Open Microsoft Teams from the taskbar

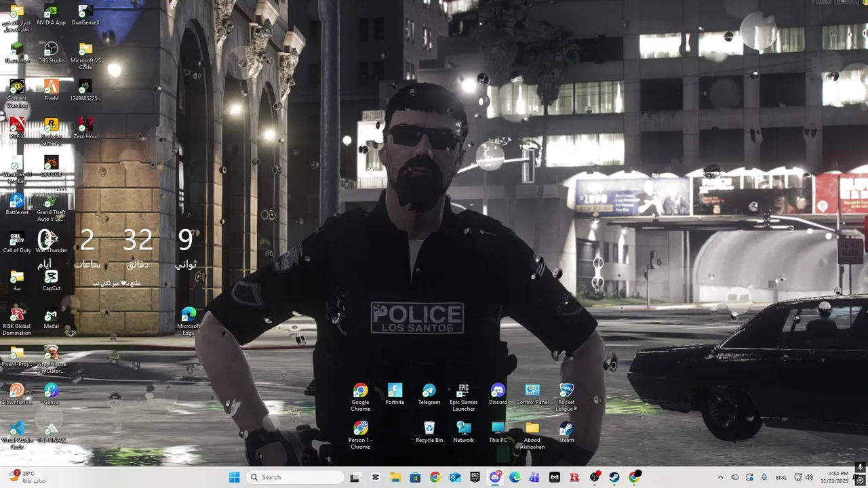pyautogui.click(x=534, y=477)
